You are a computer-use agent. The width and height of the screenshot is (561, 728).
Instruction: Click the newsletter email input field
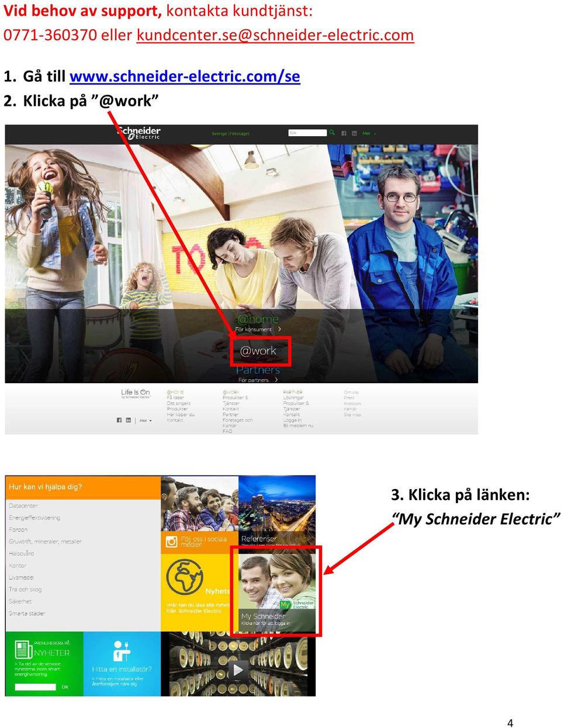(x=35, y=687)
